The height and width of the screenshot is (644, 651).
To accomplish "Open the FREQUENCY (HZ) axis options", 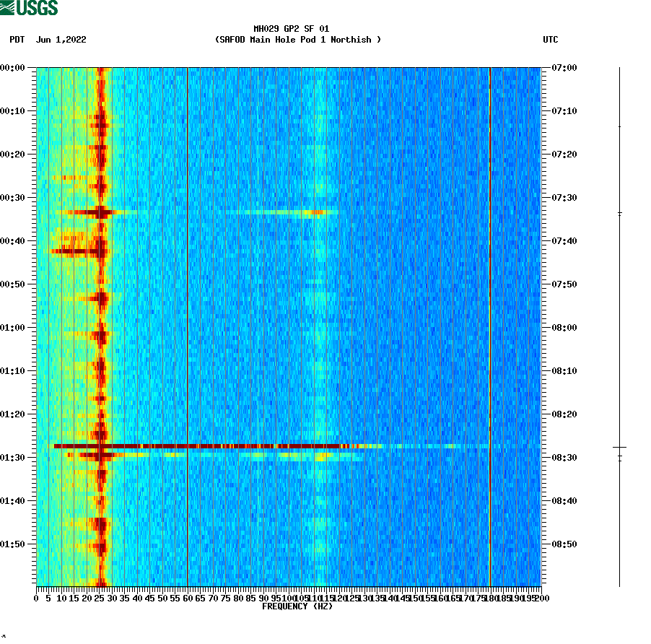I will tap(299, 606).
